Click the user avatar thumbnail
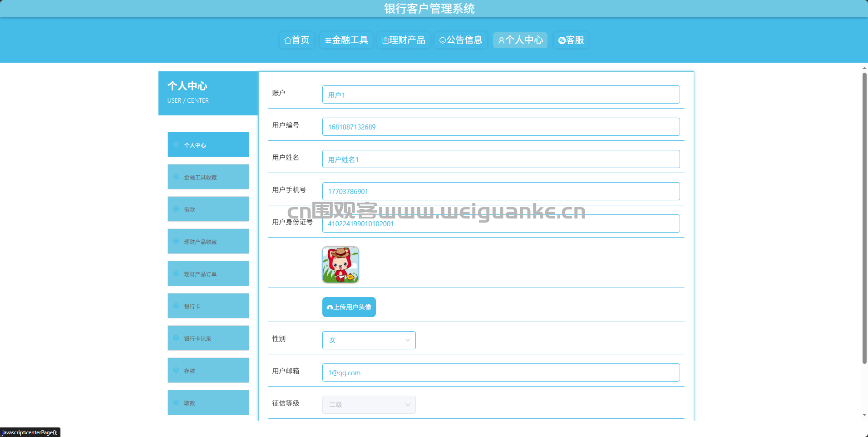Viewport: 868px width, 437px height. 340,265
